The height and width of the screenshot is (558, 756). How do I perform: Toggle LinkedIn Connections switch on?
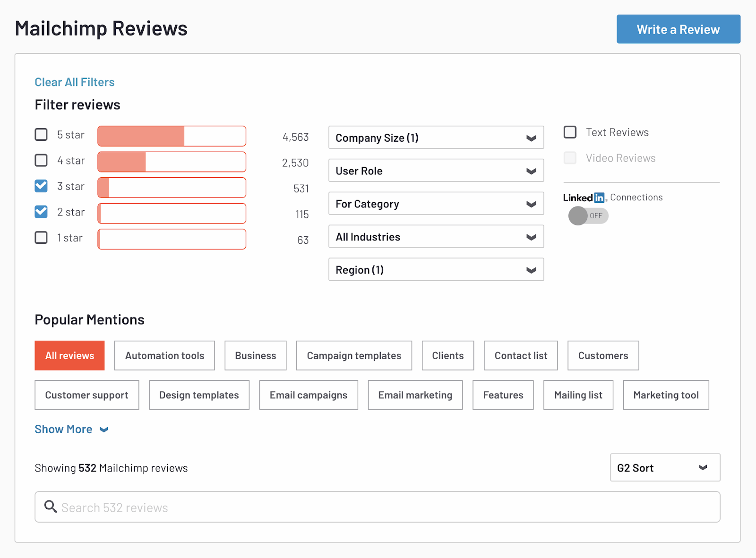click(588, 216)
